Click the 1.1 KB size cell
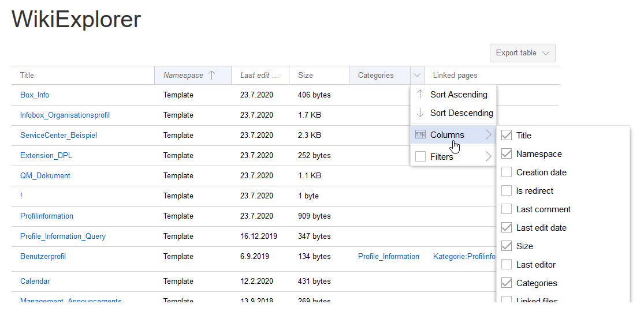 [x=309, y=175]
